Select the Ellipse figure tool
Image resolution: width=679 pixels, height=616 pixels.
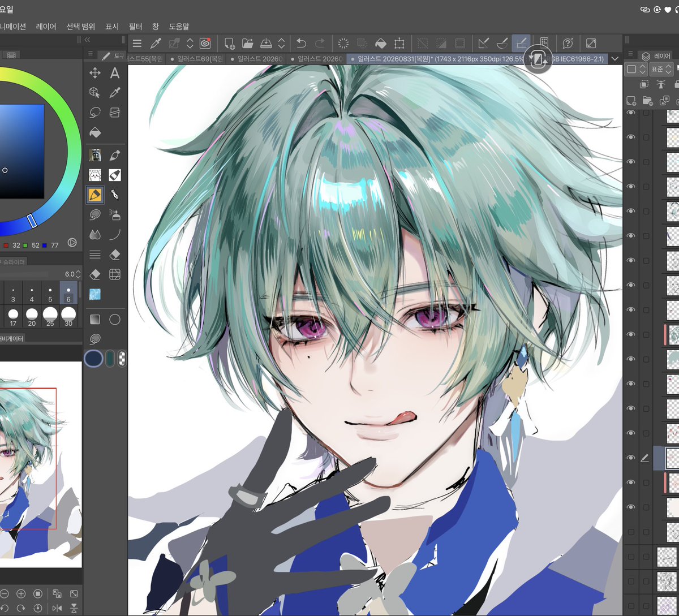115,320
